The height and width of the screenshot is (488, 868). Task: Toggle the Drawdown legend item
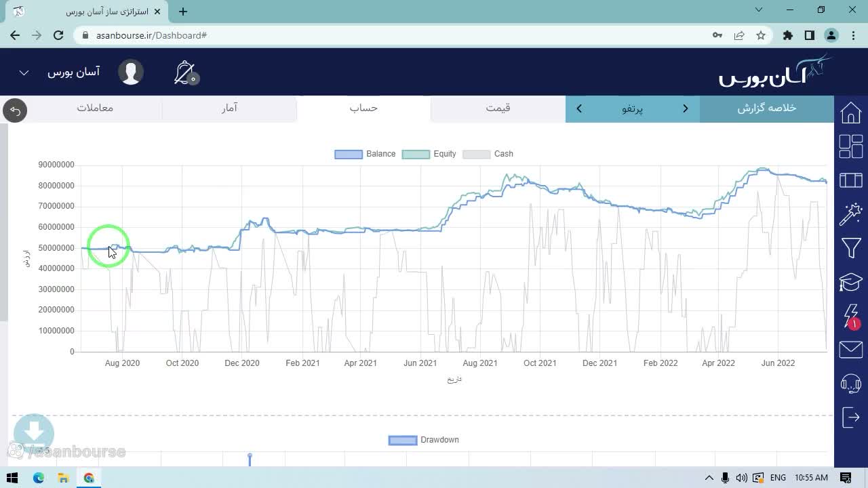coord(424,440)
